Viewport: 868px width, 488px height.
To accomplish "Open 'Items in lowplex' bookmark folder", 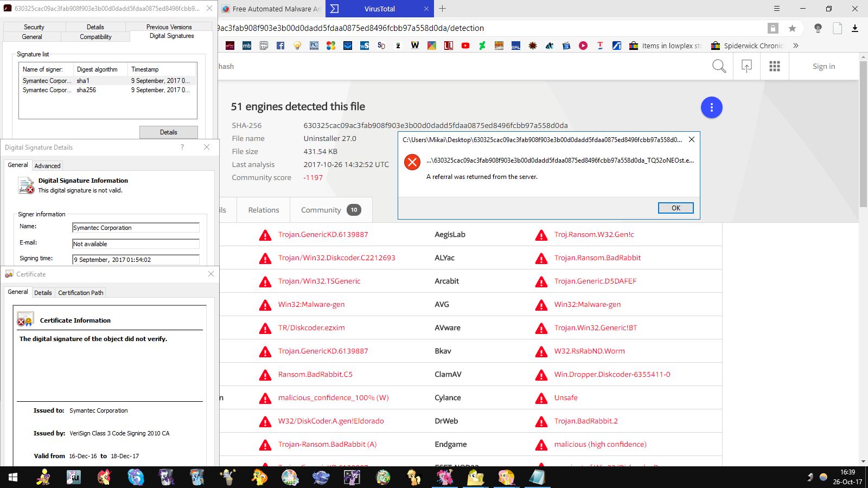I will coord(666,46).
